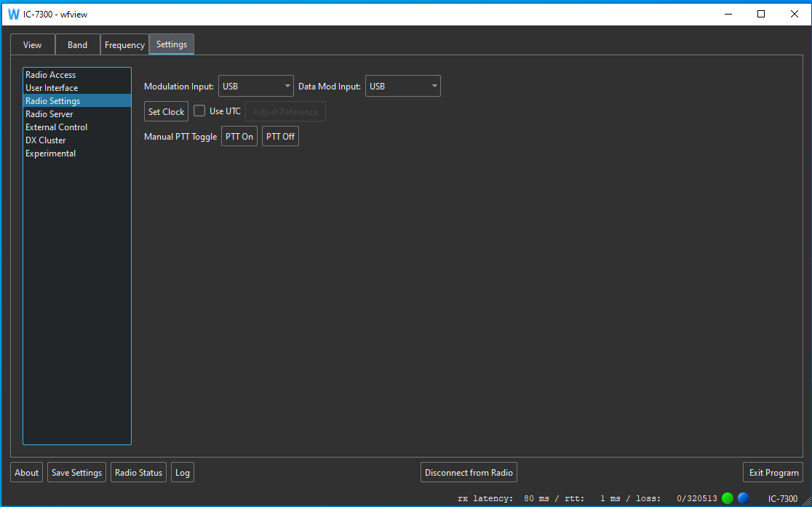
Task: Click Disconnect from Radio
Action: (x=469, y=473)
